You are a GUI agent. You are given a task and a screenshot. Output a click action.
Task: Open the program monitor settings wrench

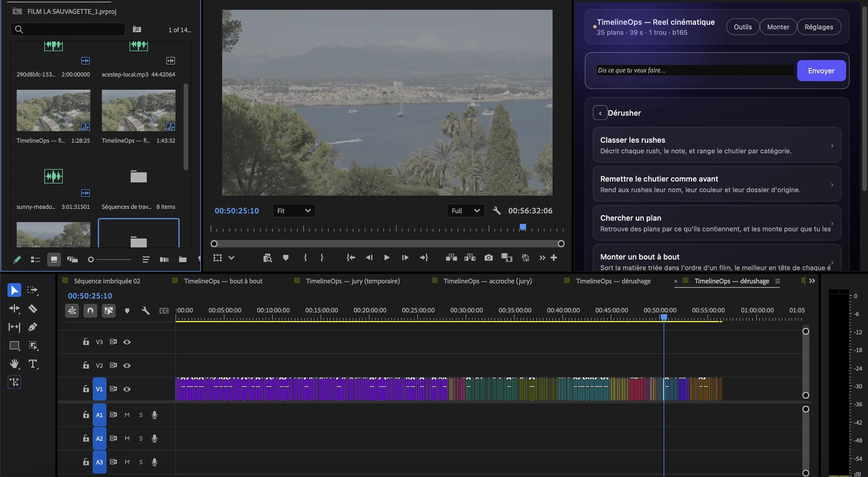tap(497, 211)
